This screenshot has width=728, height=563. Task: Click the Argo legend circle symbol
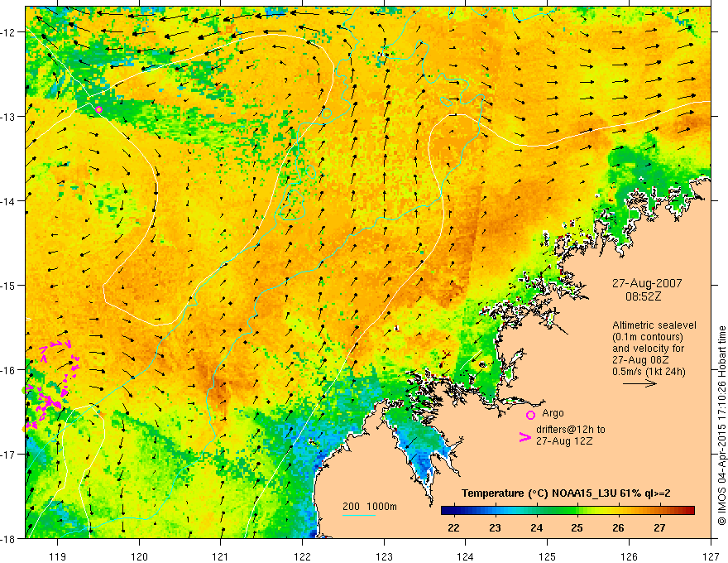click(x=530, y=415)
